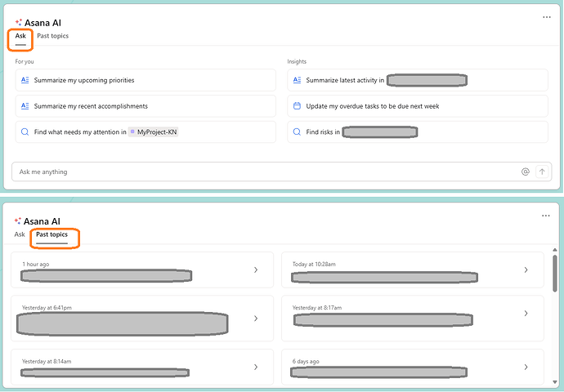Choose Summarize latest activity suggestion
This screenshot has height=392, width=564.
418,80
